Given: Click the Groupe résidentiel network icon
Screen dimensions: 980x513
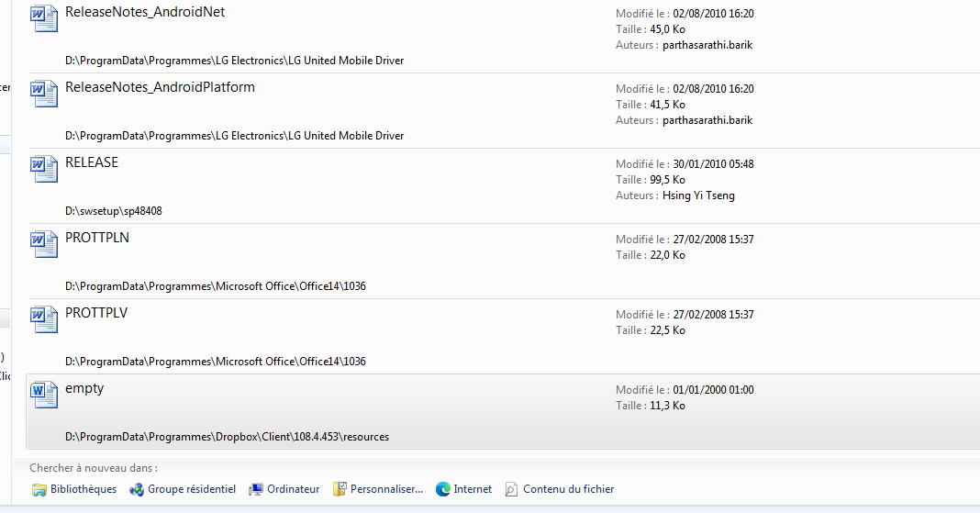Looking at the screenshot, I should click(137, 489).
